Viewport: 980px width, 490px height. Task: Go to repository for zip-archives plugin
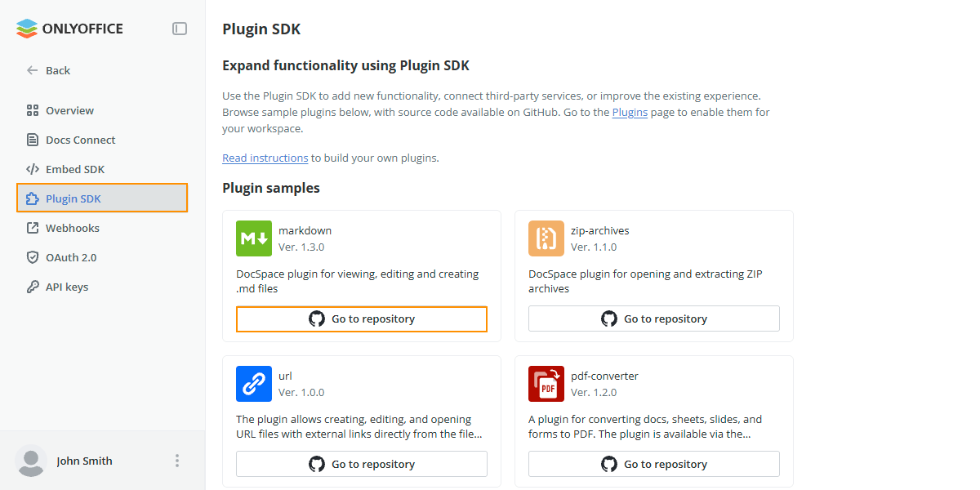pyautogui.click(x=654, y=318)
